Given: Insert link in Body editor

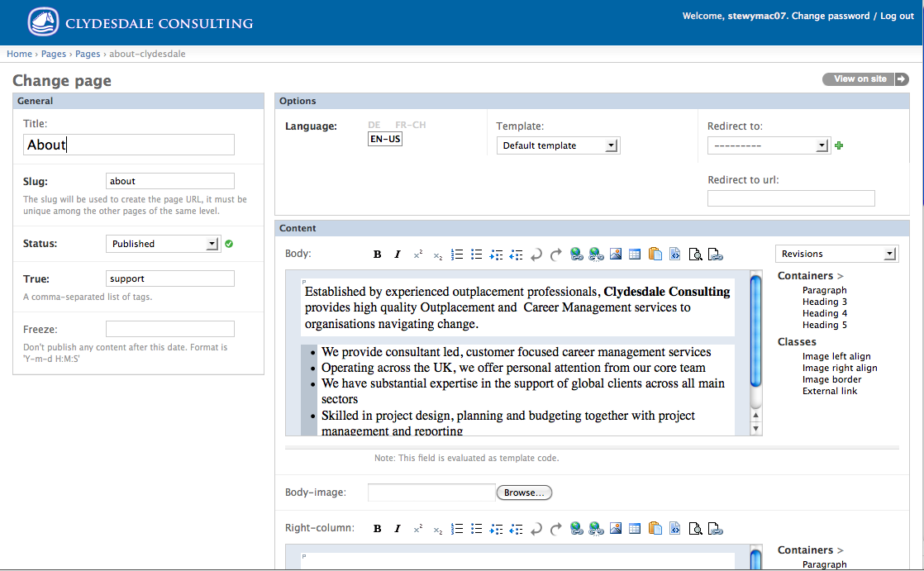Looking at the screenshot, I should pos(576,255).
